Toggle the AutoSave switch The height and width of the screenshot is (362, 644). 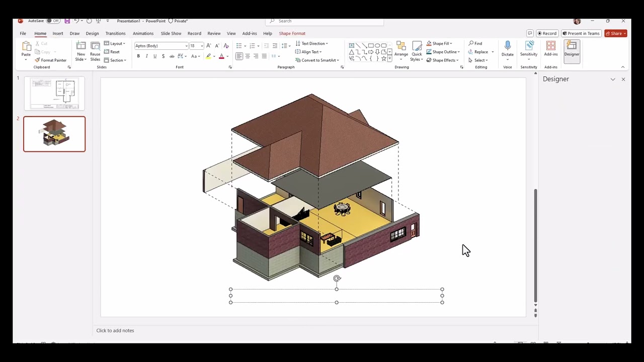53,21
